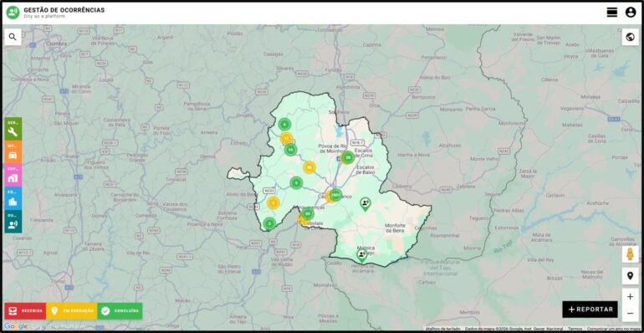This screenshot has height=333, width=644.
Task: Open the map search magnifier
Action: pyautogui.click(x=13, y=37)
